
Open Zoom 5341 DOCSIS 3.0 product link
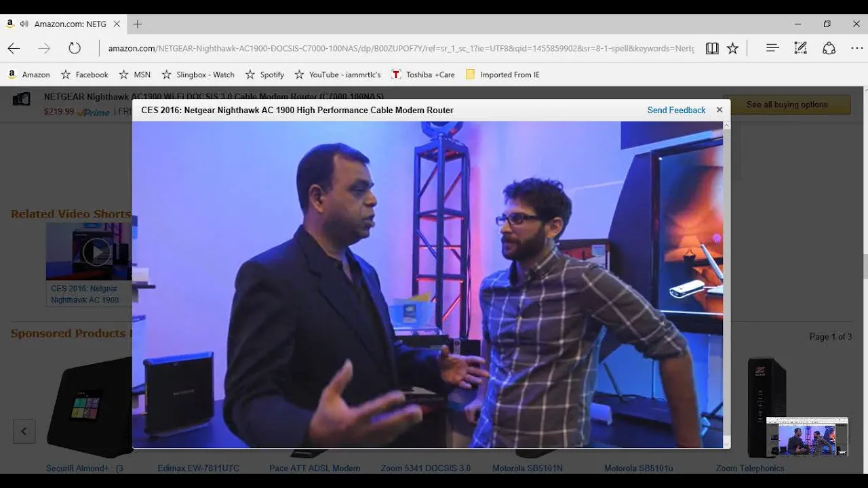coord(425,468)
